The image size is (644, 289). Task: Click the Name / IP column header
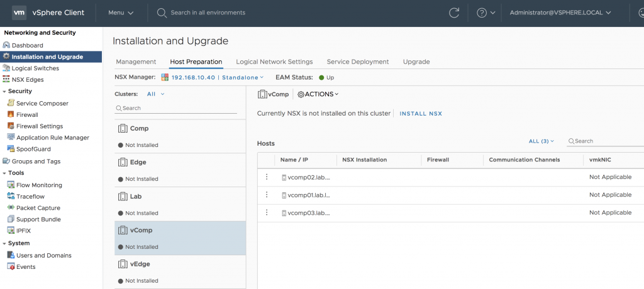(294, 160)
